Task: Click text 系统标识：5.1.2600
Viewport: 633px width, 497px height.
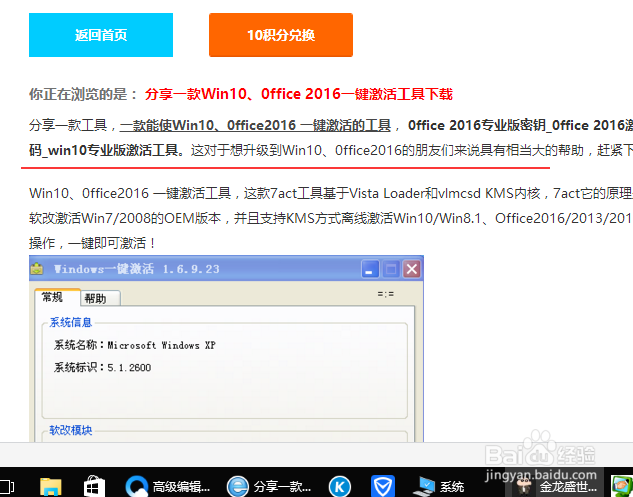Action: pyautogui.click(x=103, y=367)
